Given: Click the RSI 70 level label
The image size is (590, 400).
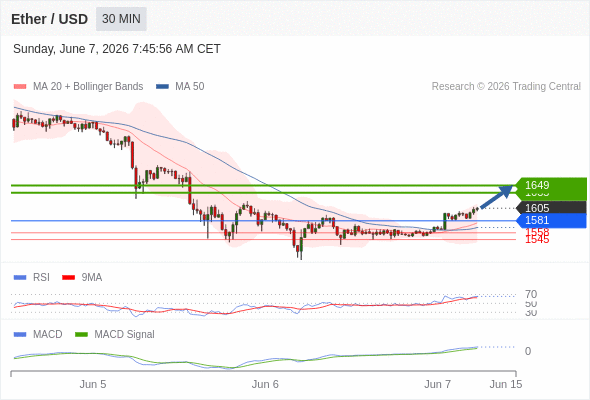Looking at the screenshot, I should click(531, 294).
